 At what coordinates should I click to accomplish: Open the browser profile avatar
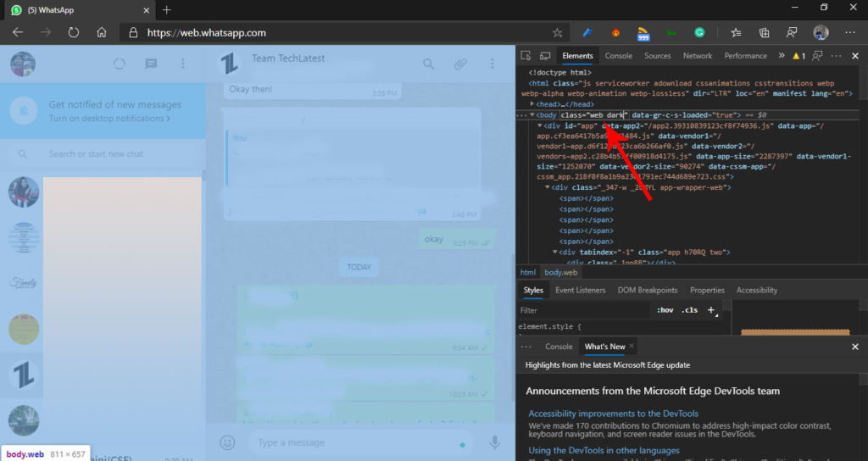pos(821,33)
